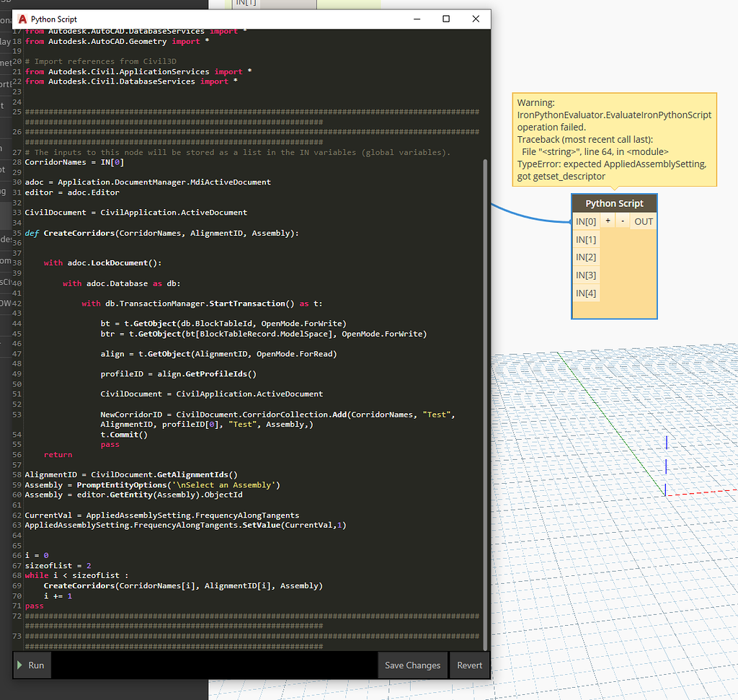Image resolution: width=738 pixels, height=700 pixels.
Task: Select the IN[2] input port
Action: point(585,257)
